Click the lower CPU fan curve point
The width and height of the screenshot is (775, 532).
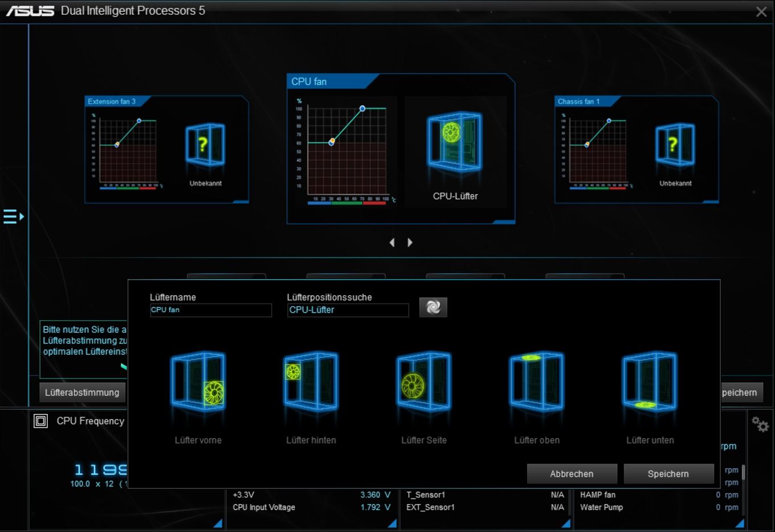coord(332,142)
